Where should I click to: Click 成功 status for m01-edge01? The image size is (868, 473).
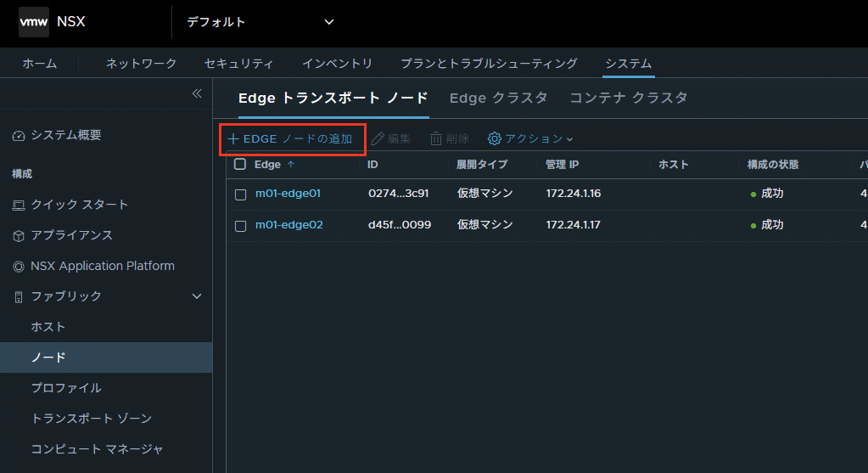pos(771,194)
